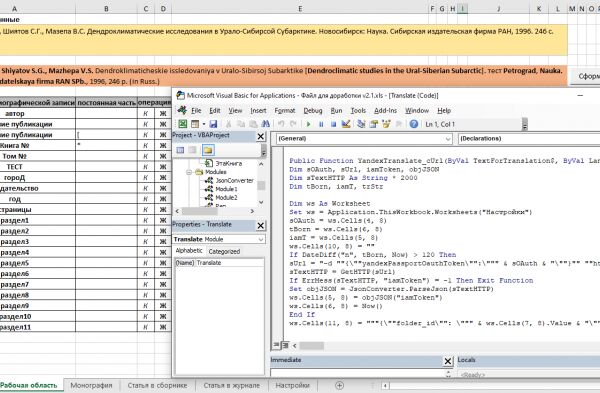Click the Undo arrow icon
The image size is (600, 393).
tap(281, 124)
